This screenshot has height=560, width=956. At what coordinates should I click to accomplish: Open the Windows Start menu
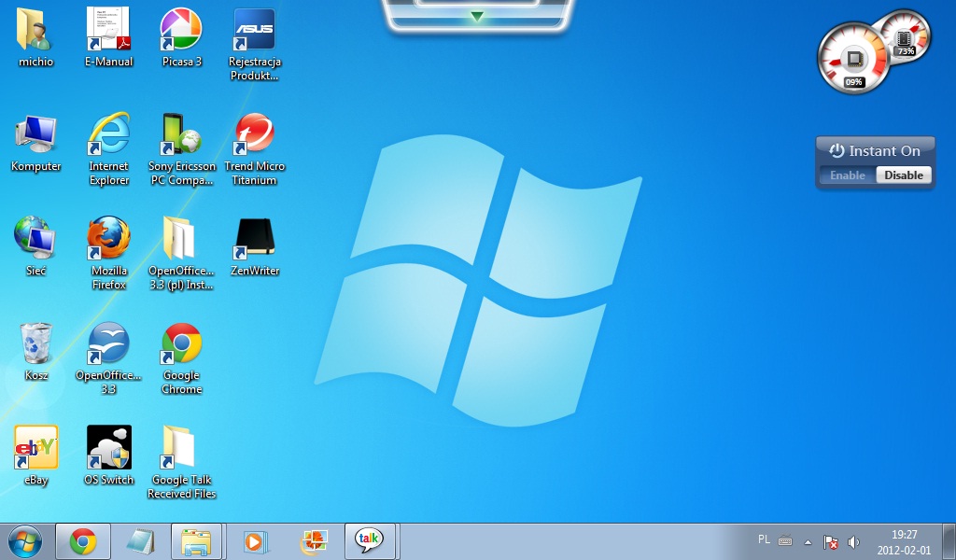(x=25, y=540)
